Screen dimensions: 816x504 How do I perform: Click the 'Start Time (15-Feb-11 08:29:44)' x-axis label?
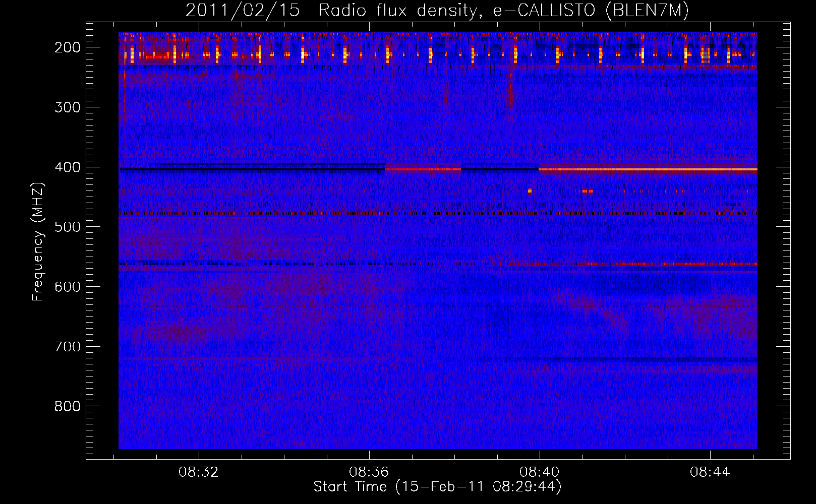pyautogui.click(x=437, y=487)
